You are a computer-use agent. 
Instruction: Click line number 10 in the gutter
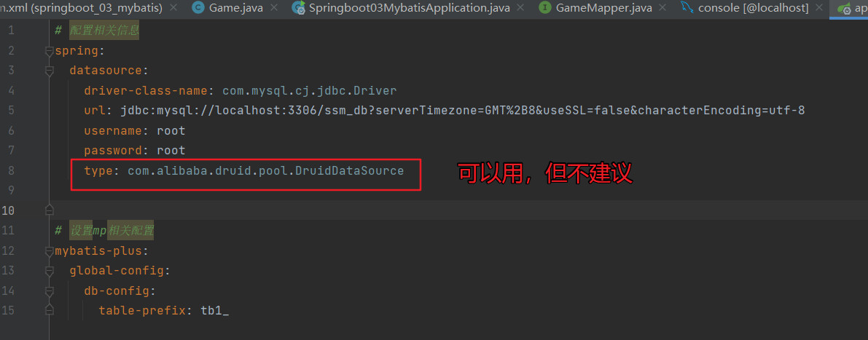(x=9, y=210)
